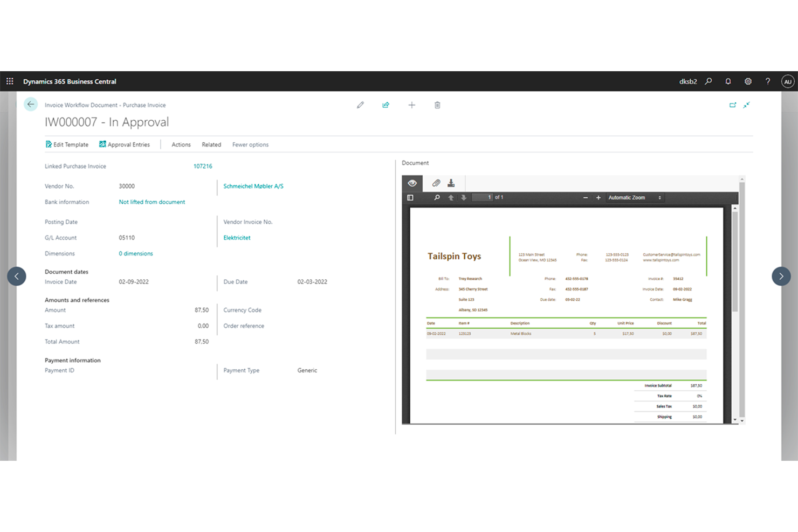The width and height of the screenshot is (798, 532).
Task: Create a new record via the plus icon
Action: tap(412, 105)
